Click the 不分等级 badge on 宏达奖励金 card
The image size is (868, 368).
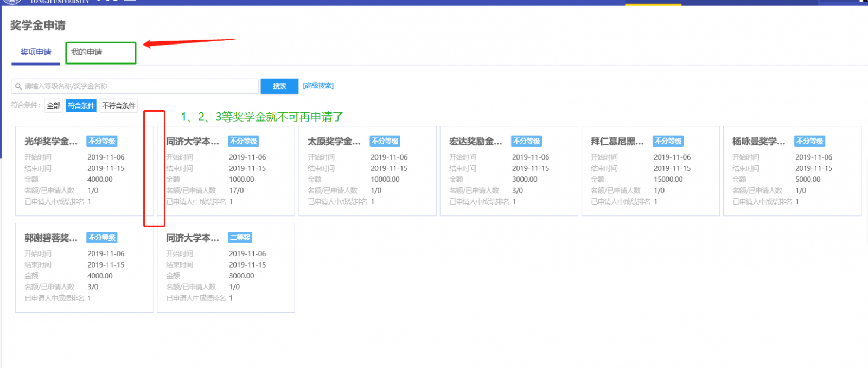527,141
